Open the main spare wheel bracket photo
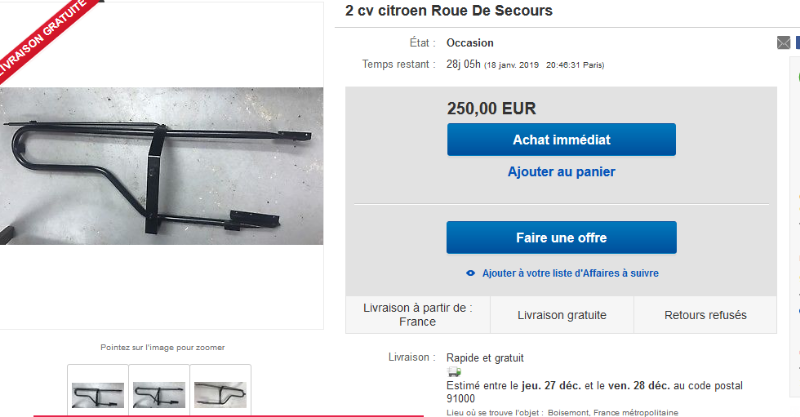Viewport: 800px width, 417px height. pyautogui.click(x=161, y=166)
